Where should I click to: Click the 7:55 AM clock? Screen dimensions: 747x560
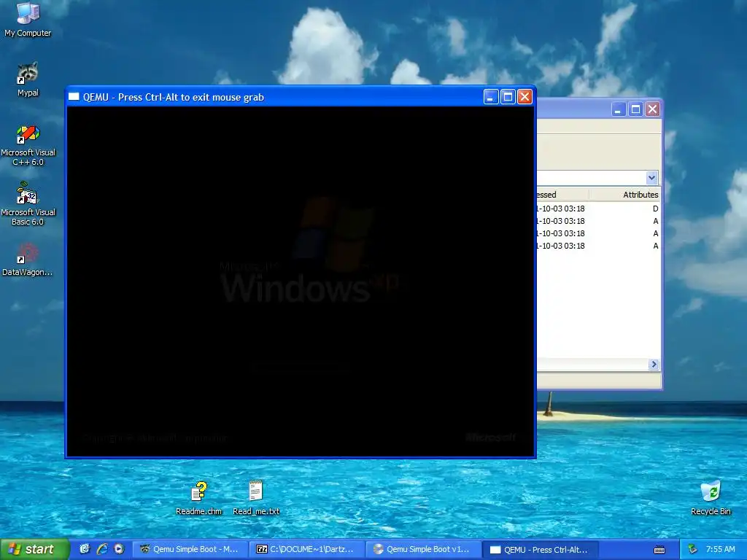tap(720, 549)
